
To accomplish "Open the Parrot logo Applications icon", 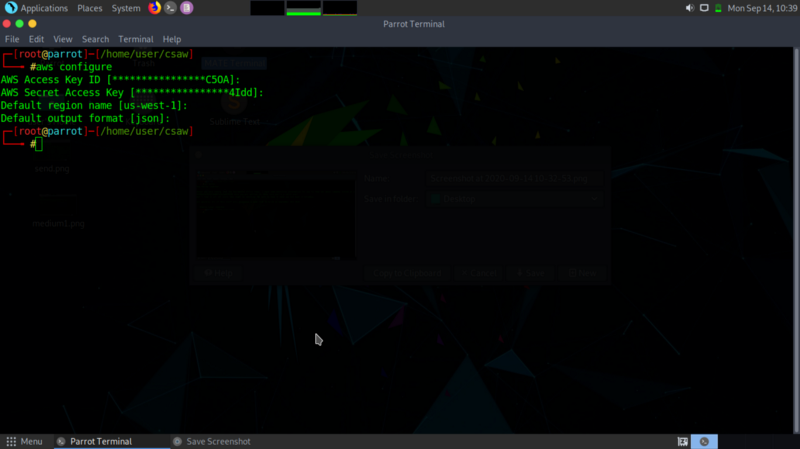I will tap(11, 8).
